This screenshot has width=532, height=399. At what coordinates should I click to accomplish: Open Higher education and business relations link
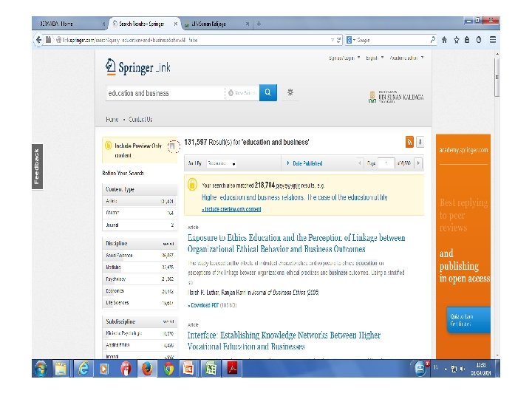coord(295,197)
